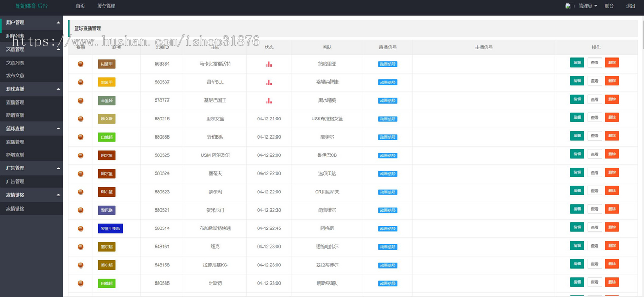Click live status chart icon for 基尼巴国王
Screen dimensions: 644x297
click(269, 100)
